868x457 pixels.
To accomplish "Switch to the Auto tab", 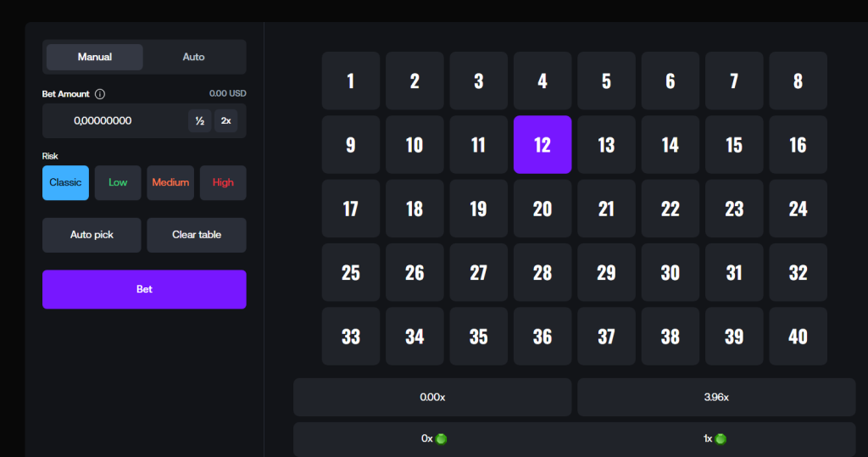I will 193,57.
